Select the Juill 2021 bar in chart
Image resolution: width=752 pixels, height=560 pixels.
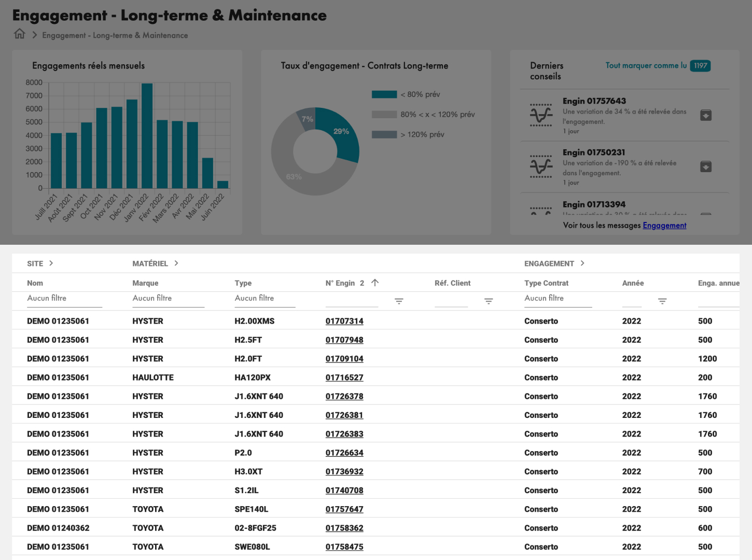[57, 161]
